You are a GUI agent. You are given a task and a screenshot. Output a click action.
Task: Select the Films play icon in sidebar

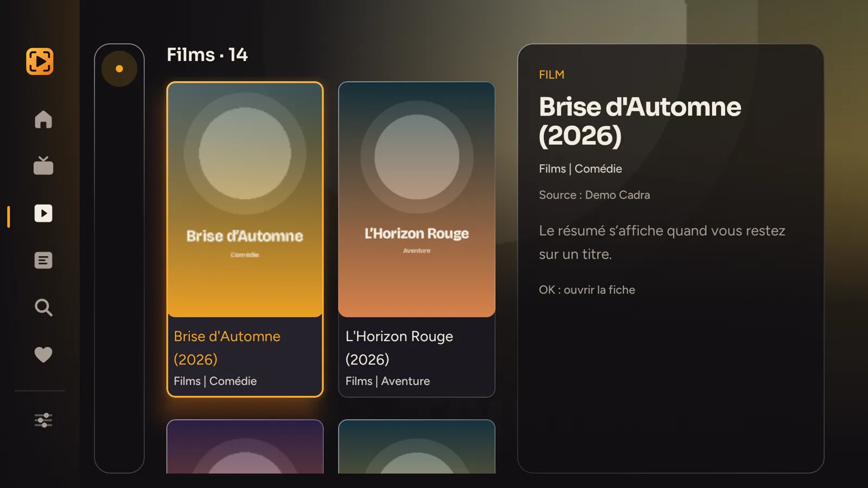coord(43,213)
